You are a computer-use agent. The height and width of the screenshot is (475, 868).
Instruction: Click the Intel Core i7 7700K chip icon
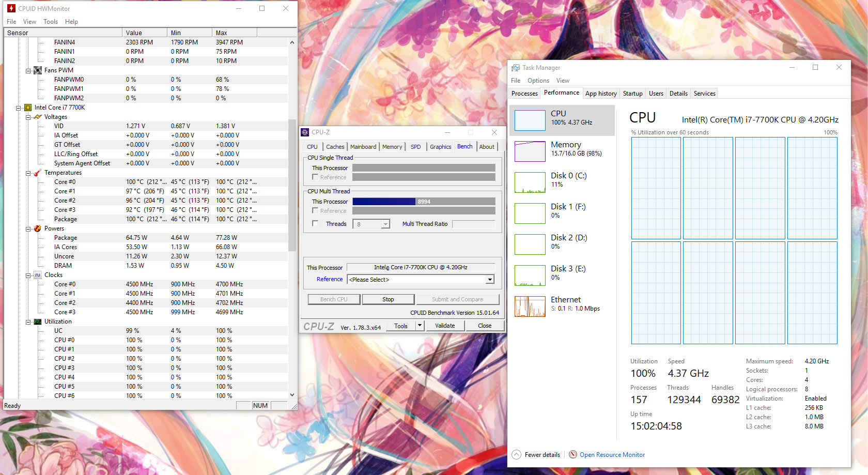[x=28, y=108]
